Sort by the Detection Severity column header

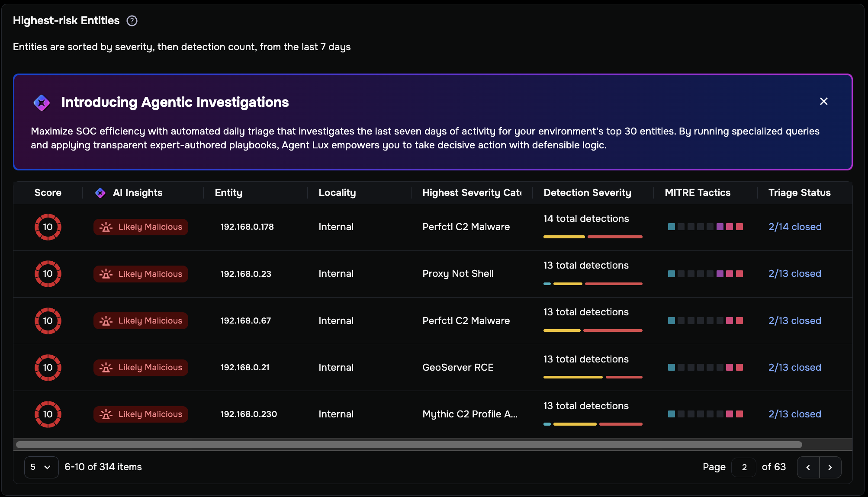click(x=587, y=193)
